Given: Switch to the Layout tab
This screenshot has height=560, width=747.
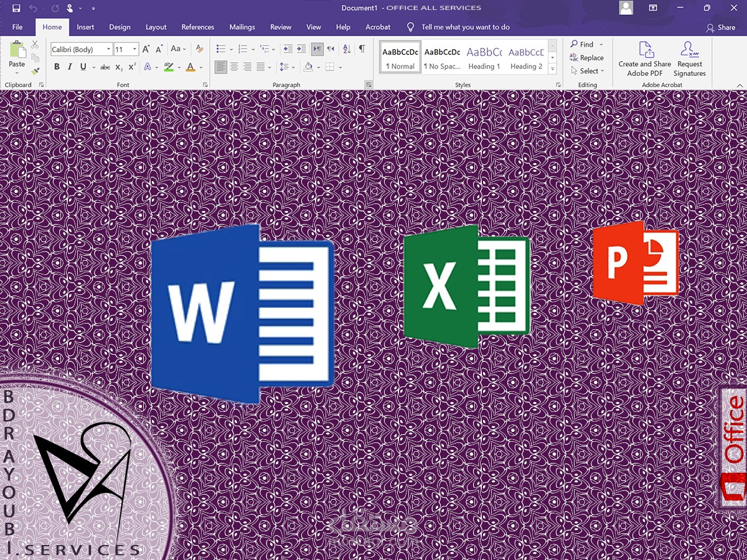Looking at the screenshot, I should [x=156, y=27].
